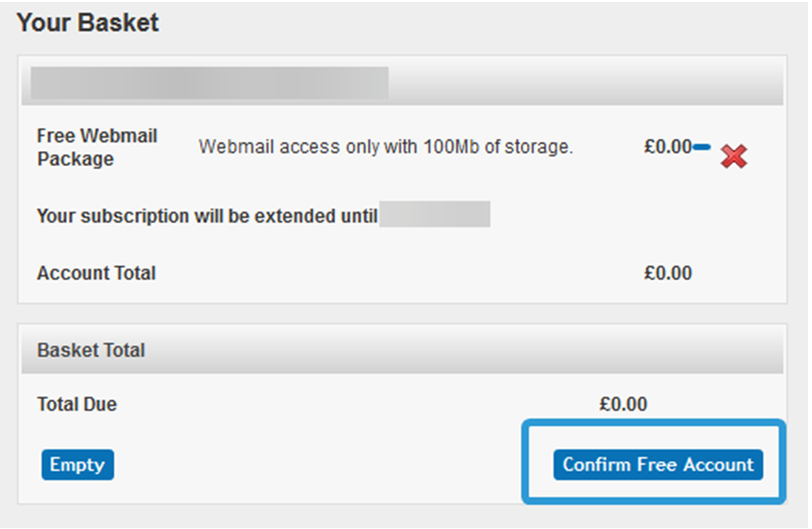Click the Your Basket heading
The height and width of the screenshot is (529, 812).
(x=87, y=23)
